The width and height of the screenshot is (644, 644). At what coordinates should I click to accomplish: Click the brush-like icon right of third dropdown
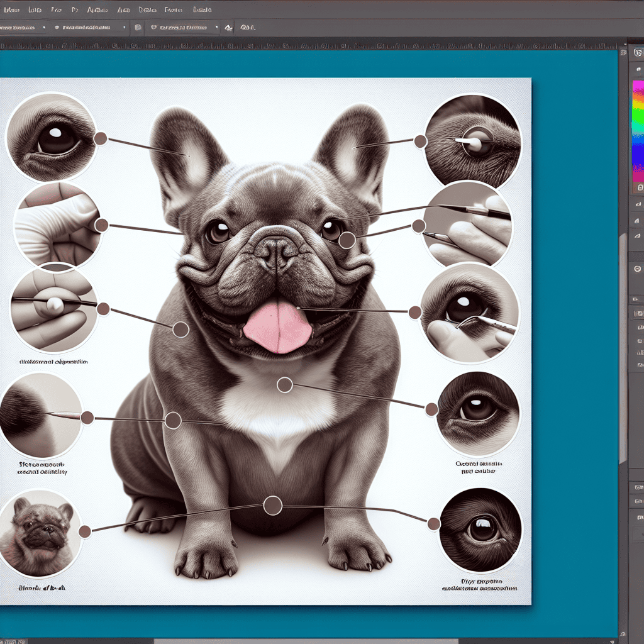228,28
